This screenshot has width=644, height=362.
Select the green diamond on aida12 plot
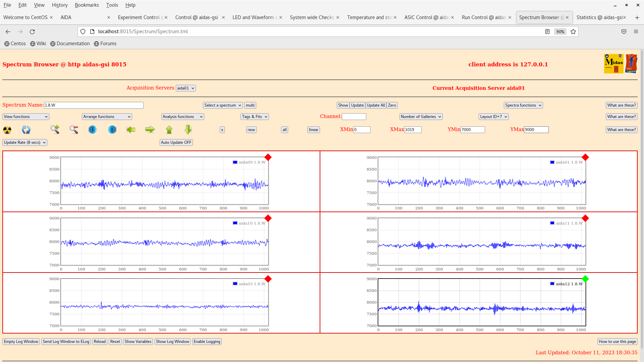[x=585, y=279]
